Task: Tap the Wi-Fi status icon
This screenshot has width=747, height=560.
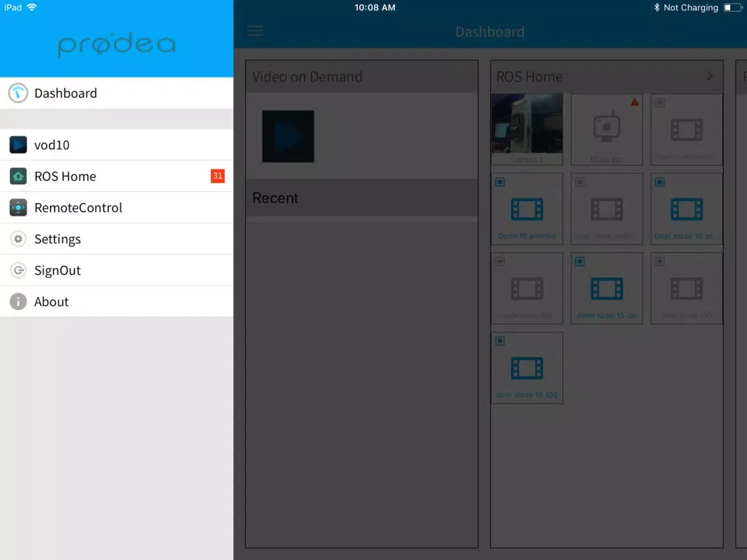Action: (32, 7)
